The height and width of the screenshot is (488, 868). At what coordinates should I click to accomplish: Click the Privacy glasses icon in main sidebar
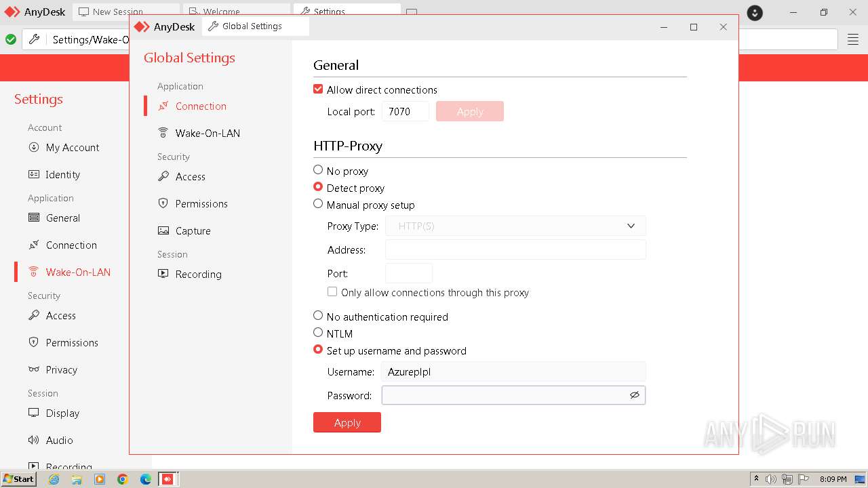(x=34, y=369)
